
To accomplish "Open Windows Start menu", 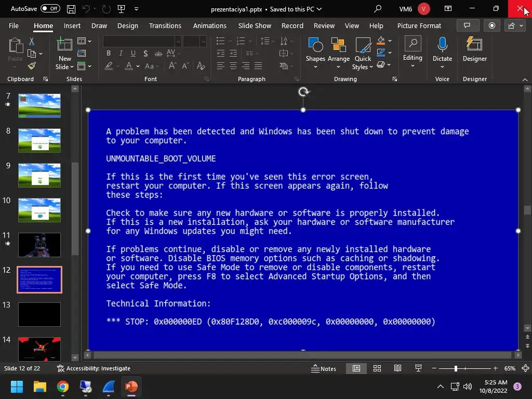I will pyautogui.click(x=17, y=387).
